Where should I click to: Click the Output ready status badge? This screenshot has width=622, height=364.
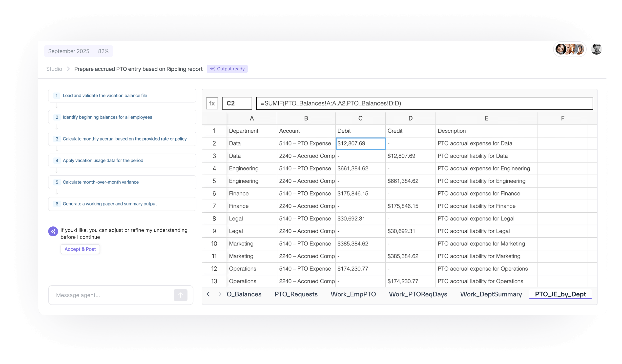tap(227, 69)
